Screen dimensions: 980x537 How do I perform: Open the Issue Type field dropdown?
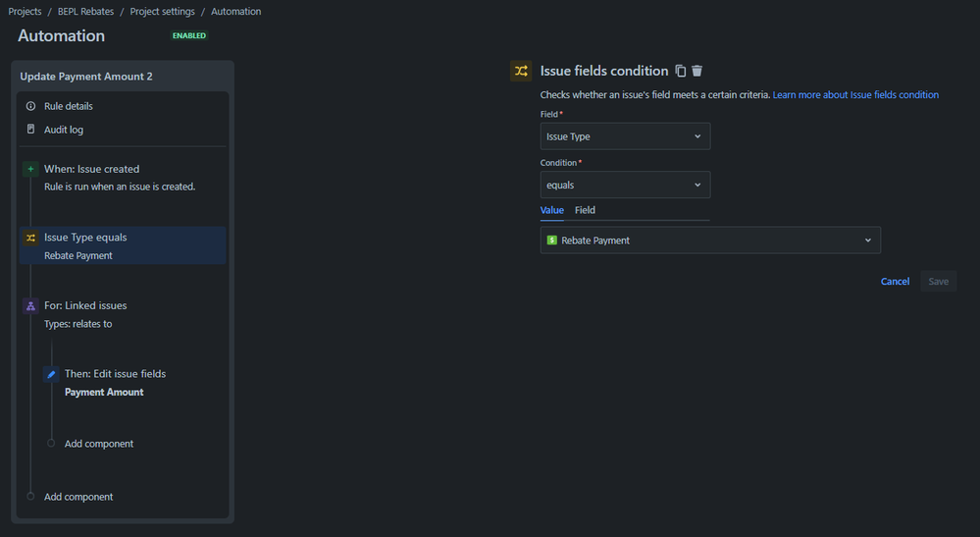[625, 136]
